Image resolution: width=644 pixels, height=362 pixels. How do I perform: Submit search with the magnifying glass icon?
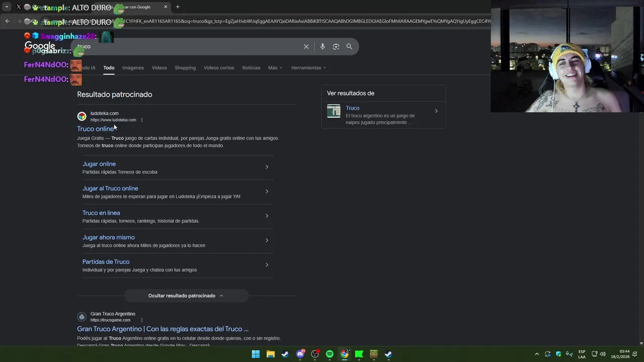tap(349, 46)
